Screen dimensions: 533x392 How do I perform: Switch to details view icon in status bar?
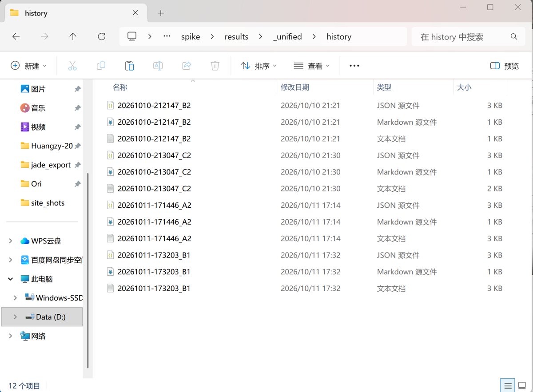(x=508, y=385)
